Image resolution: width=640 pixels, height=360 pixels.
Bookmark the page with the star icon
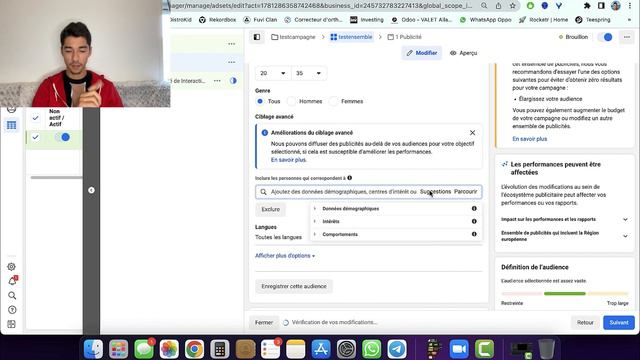click(x=513, y=6)
